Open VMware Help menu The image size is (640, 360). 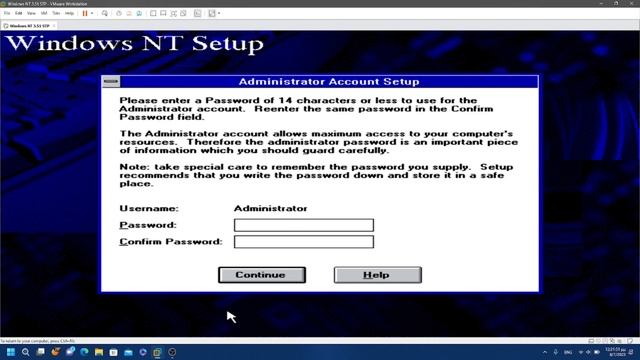tap(69, 13)
